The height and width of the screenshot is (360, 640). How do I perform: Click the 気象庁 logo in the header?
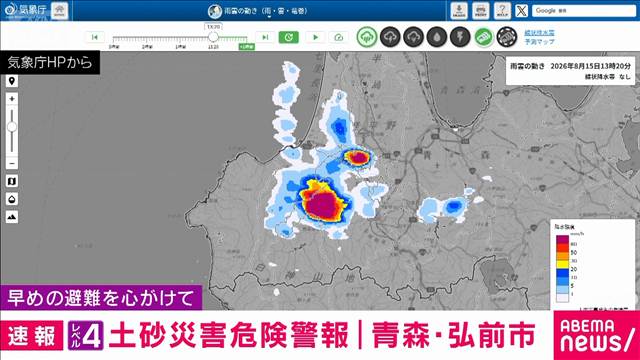click(x=25, y=10)
